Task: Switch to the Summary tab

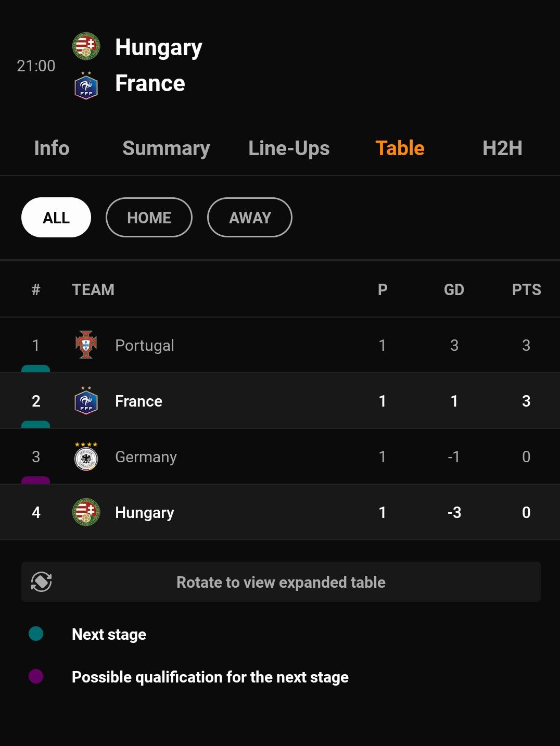Action: coord(166,148)
